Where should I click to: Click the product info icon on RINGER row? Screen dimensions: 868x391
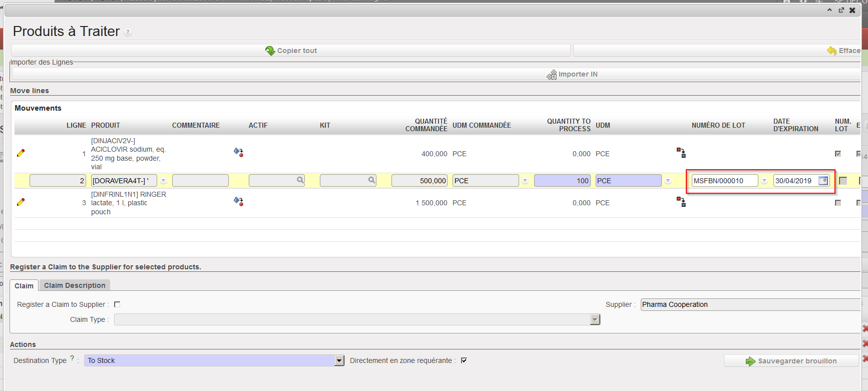tap(238, 201)
